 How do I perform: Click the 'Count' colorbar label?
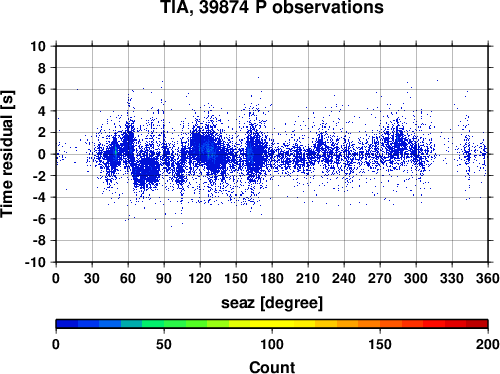272,367
